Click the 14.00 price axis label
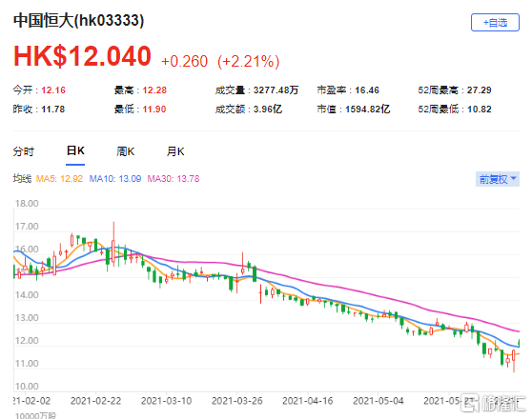This screenshot has width=532, height=419. (27, 295)
